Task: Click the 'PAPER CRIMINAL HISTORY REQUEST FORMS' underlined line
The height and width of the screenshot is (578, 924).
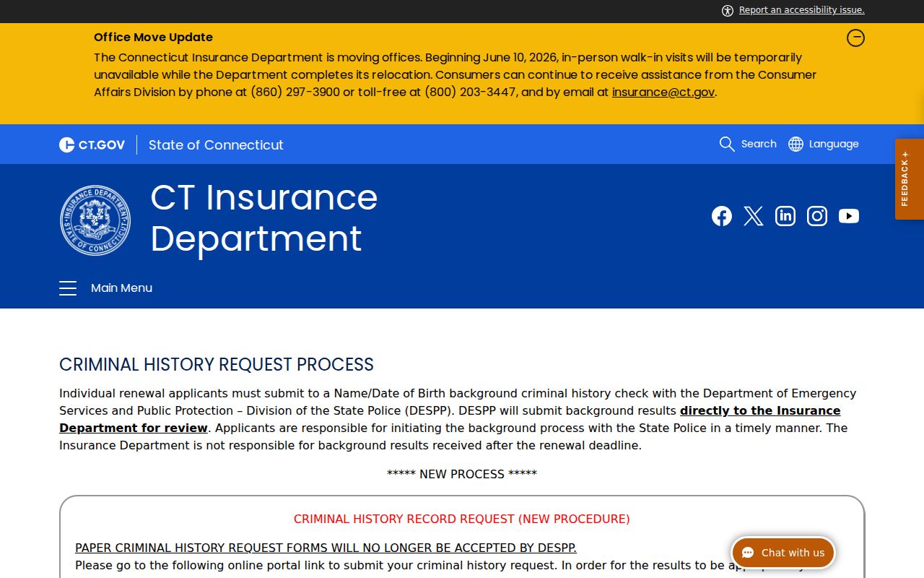Action: (326, 548)
